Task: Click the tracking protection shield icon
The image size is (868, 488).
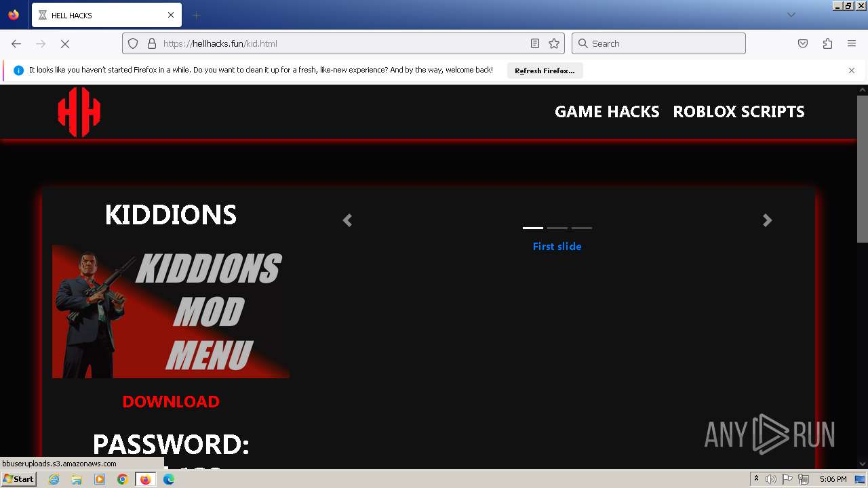Action: 133,43
